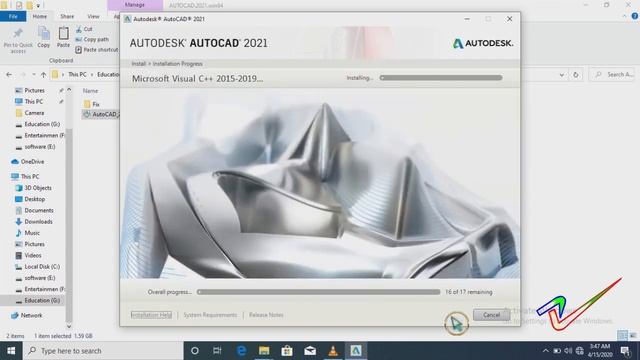Open the Release Notes link

coord(266,315)
